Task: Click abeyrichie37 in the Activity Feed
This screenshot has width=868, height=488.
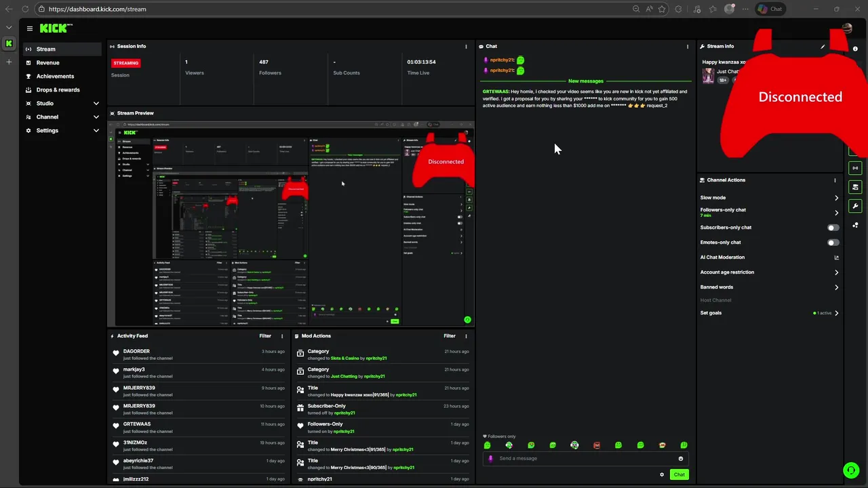Action: coord(138,461)
